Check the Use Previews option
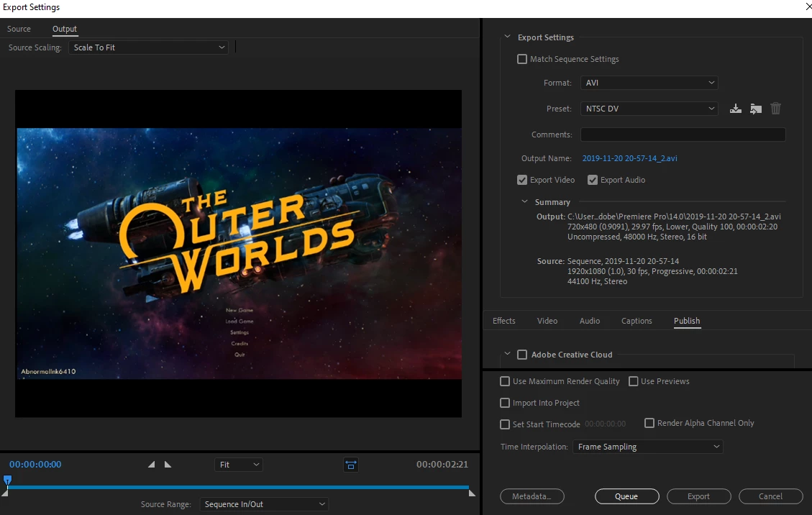Viewport: 812px width, 515px height. [x=633, y=381]
